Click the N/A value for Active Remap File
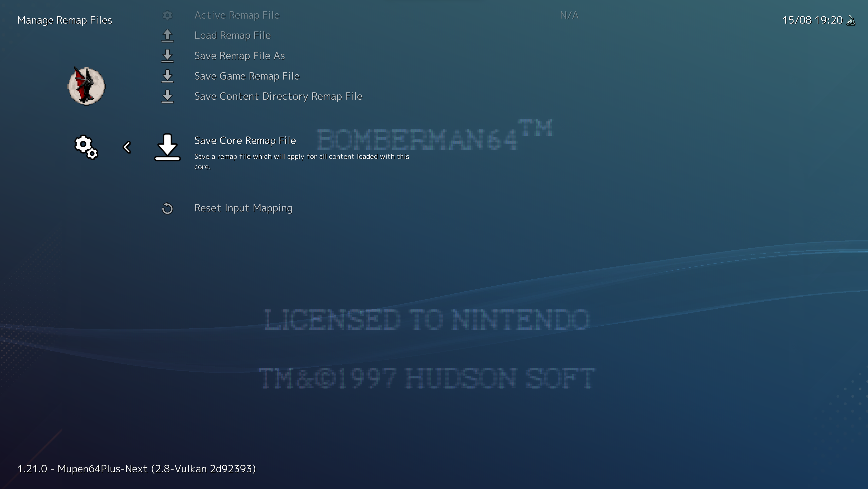The image size is (868, 489). tap(569, 15)
